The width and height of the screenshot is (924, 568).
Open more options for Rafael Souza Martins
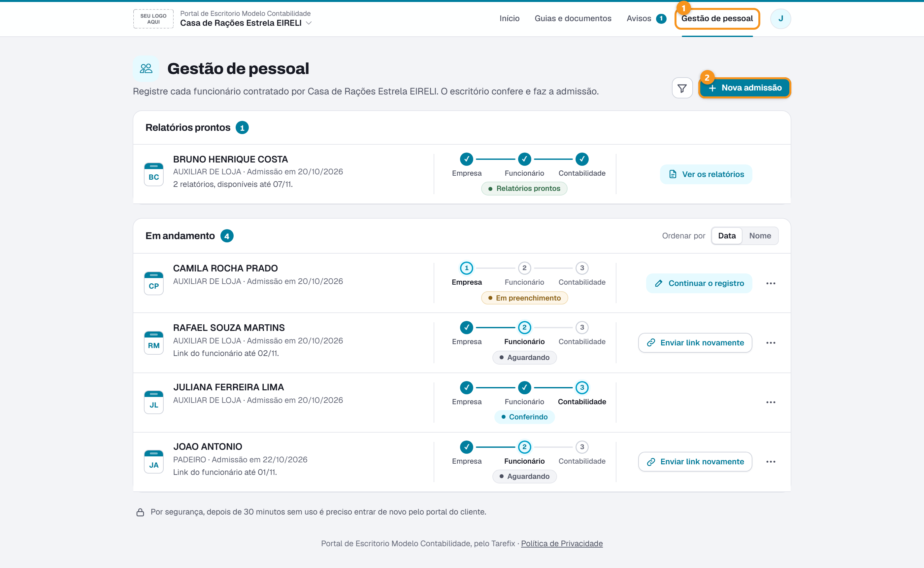(771, 342)
